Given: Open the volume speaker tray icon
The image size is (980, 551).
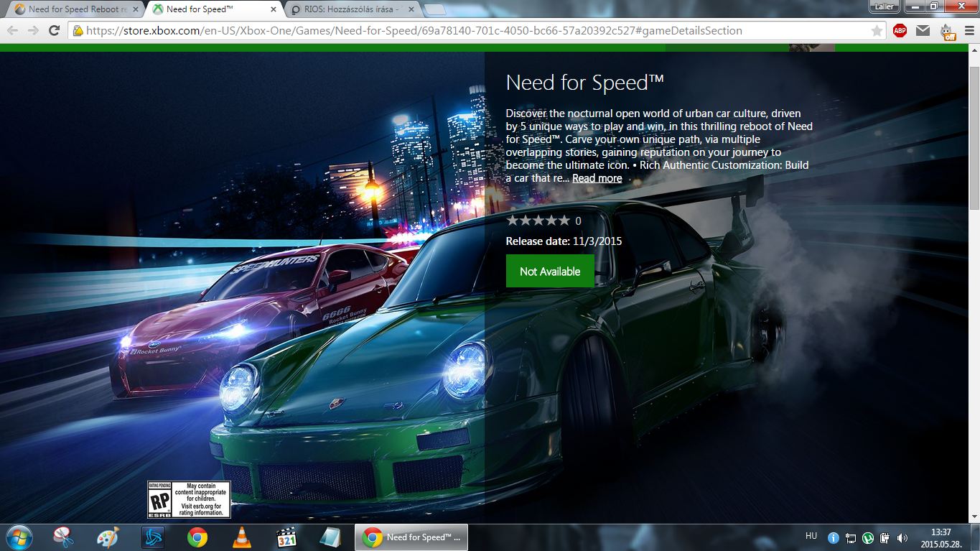Looking at the screenshot, I should (x=902, y=537).
